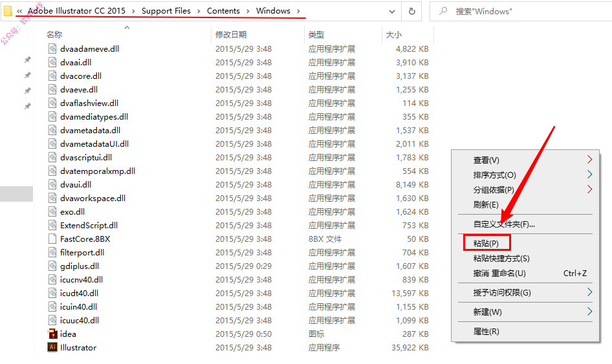
Task: Click the Illustrator Ai application icon
Action: pos(52,347)
